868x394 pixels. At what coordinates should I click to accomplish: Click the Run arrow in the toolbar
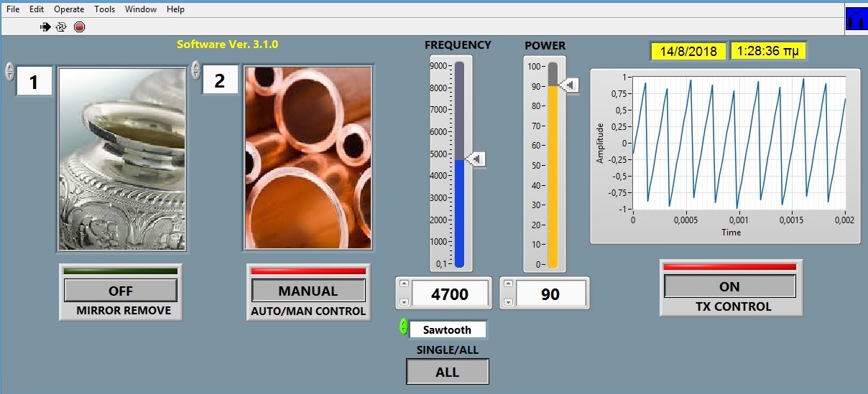coord(45,27)
